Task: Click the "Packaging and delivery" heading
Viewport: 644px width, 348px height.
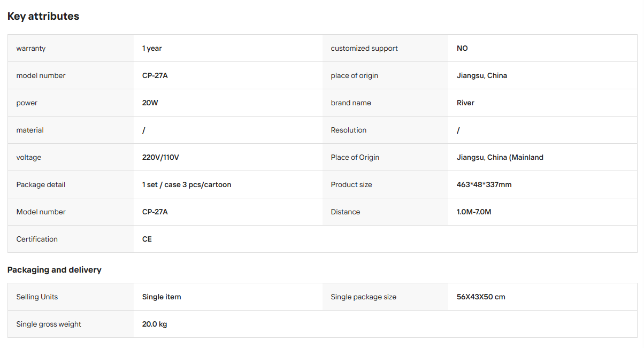Action: tap(55, 270)
